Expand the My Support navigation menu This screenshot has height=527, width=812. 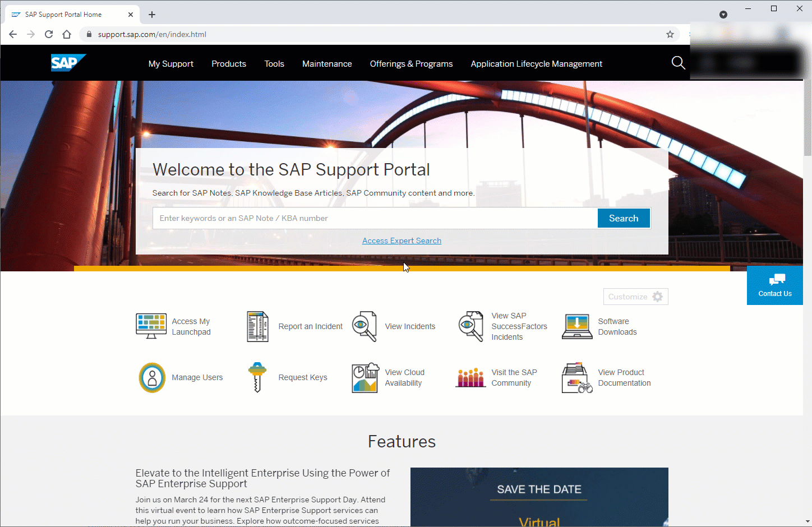point(170,64)
